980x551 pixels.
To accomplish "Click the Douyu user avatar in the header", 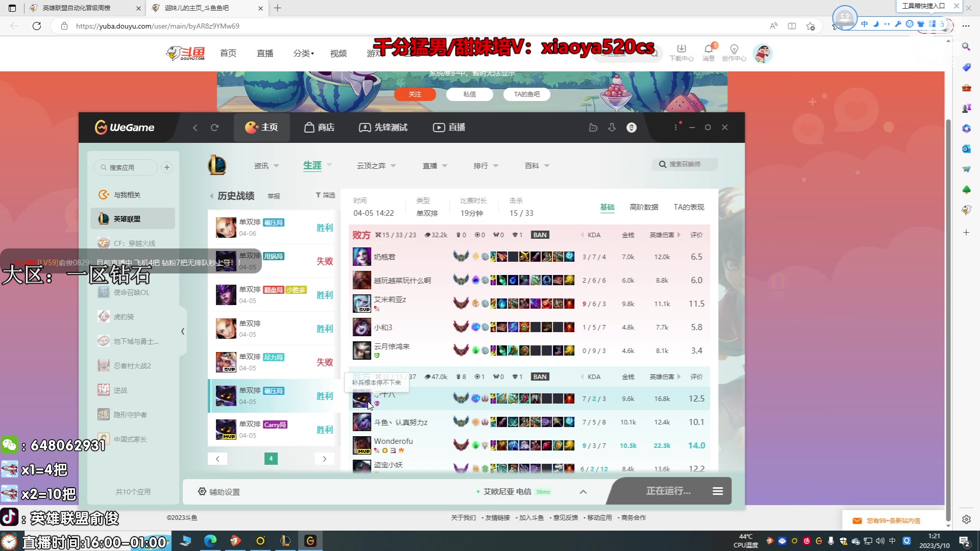I will pyautogui.click(x=763, y=53).
